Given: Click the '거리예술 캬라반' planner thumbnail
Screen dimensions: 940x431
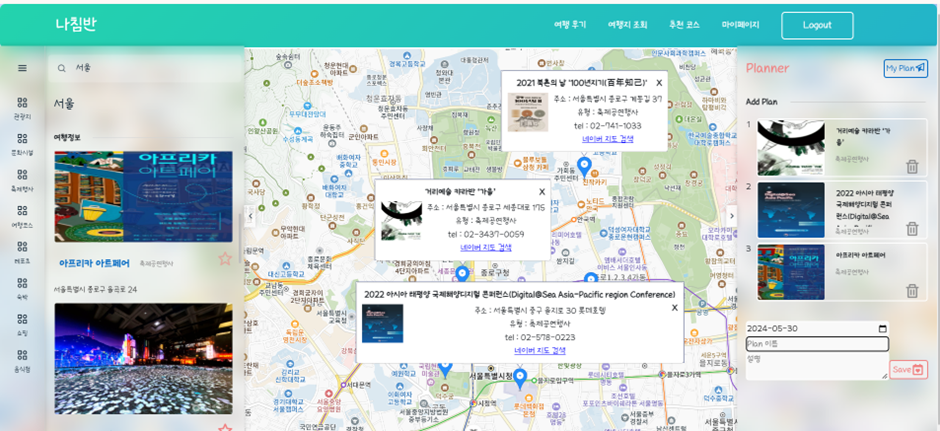Looking at the screenshot, I should point(791,147).
